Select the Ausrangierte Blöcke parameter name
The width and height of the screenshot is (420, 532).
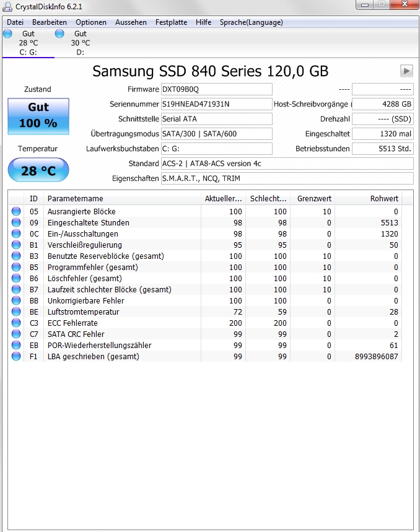pyautogui.click(x=81, y=211)
